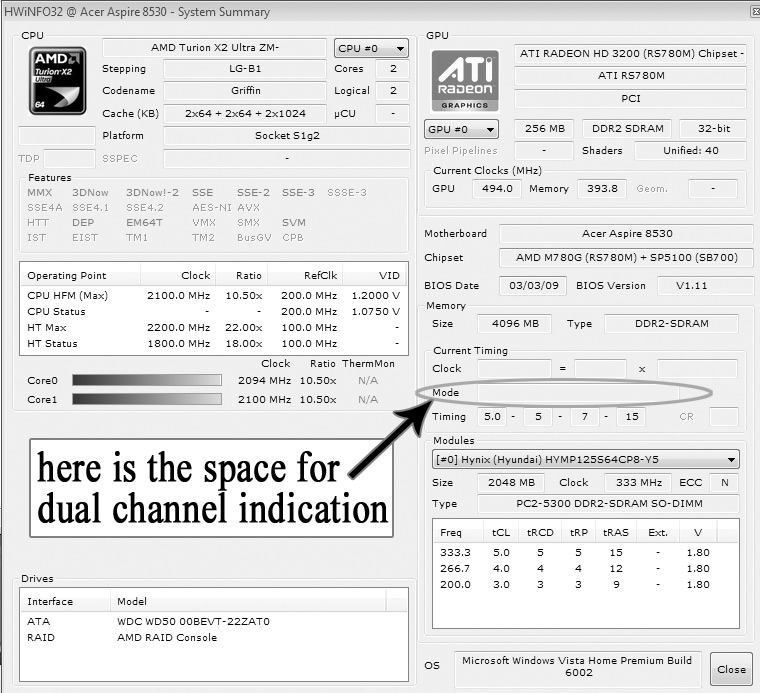Select the AMD RAID Console row
The image size is (760, 693).
coord(214,637)
